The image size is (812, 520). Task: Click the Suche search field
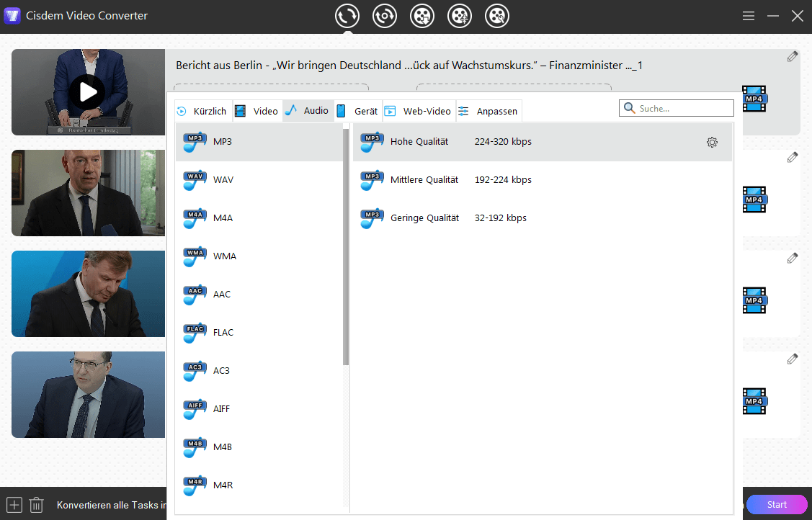tap(677, 108)
